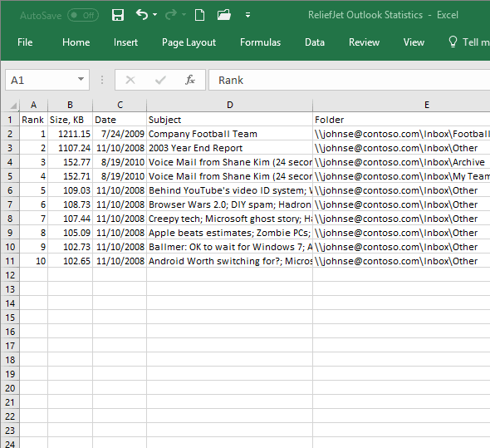Viewport: 490px width, 448px height.
Task: Select cell containing size 105.09
Action: [x=70, y=233]
